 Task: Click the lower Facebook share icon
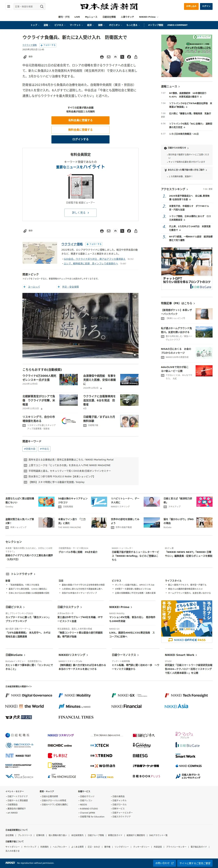click(129, 231)
